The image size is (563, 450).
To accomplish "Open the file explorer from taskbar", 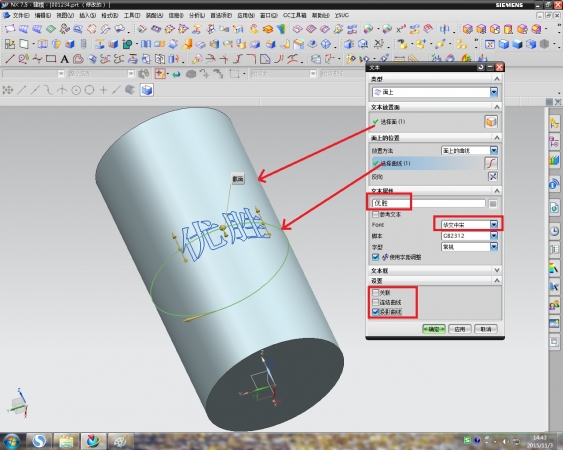I will pos(66,441).
